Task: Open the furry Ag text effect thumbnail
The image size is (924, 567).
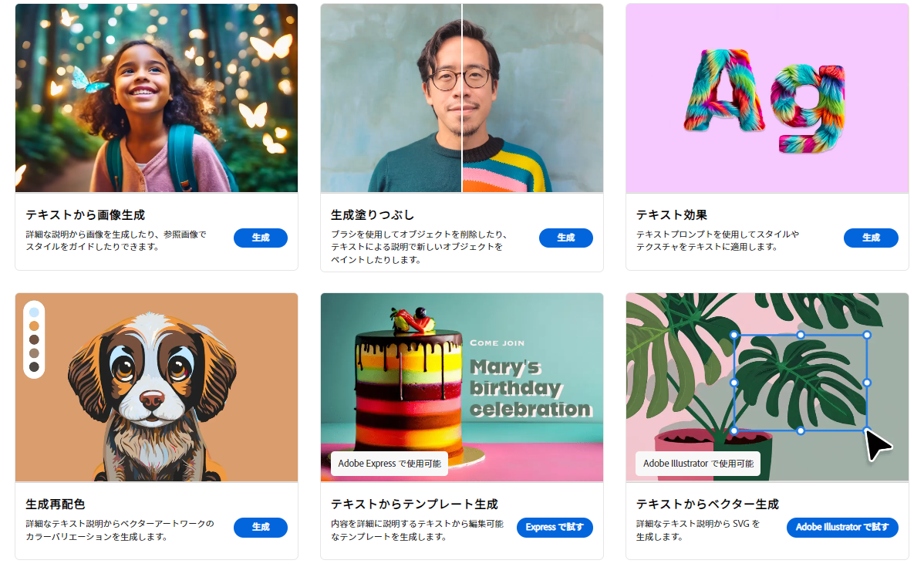Action: (x=767, y=98)
